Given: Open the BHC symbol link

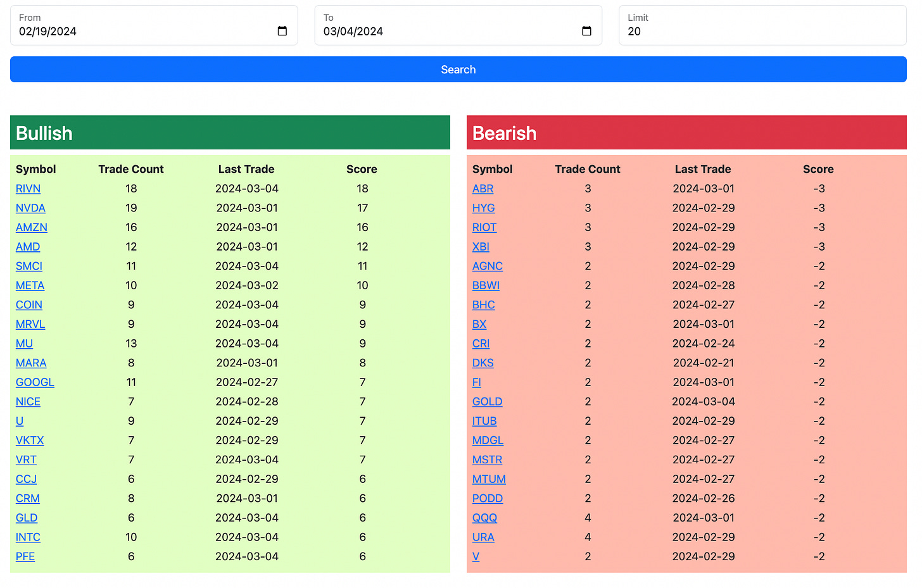Looking at the screenshot, I should [x=484, y=305].
